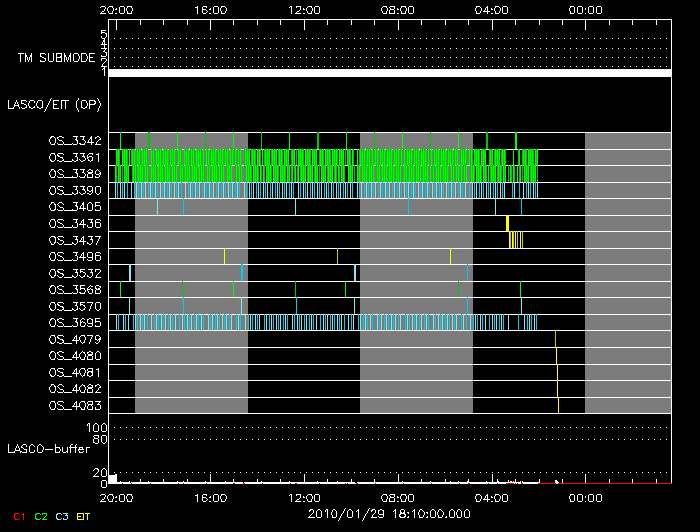
Task: Click the yellow marker in OS_4083 row
Action: click(x=558, y=405)
